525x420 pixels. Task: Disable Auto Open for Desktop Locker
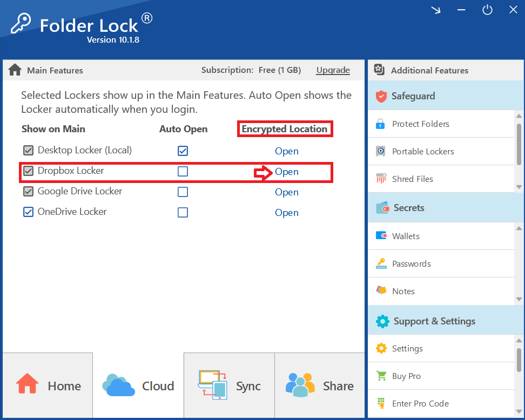tap(183, 151)
